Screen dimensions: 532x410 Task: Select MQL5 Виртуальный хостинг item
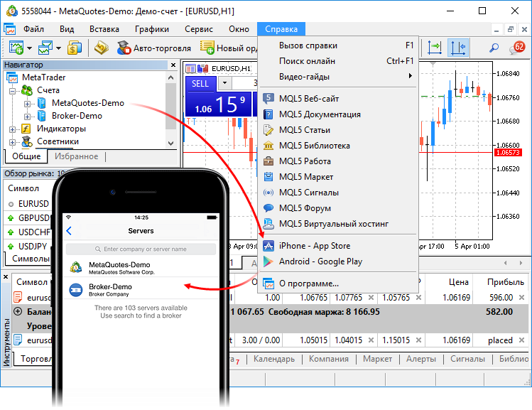[x=338, y=224]
